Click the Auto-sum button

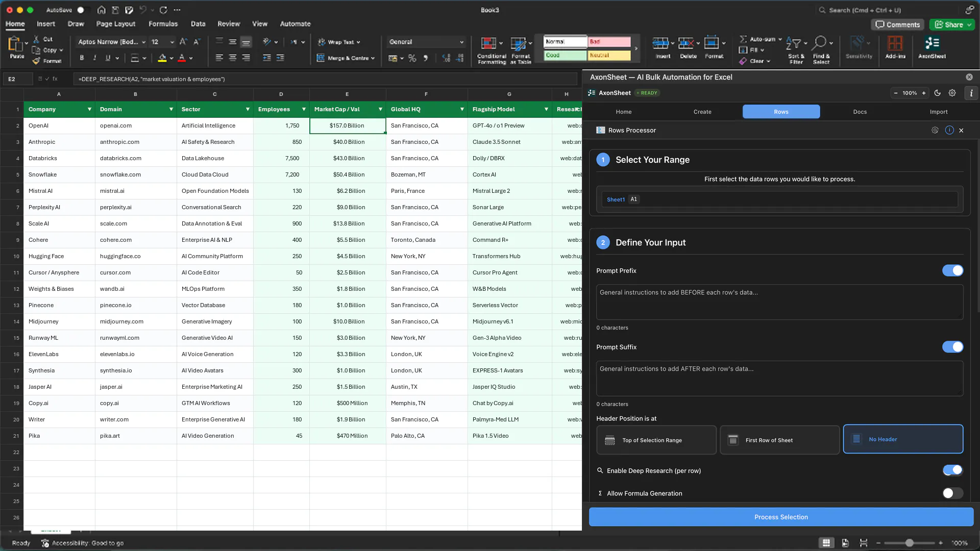coord(761,39)
